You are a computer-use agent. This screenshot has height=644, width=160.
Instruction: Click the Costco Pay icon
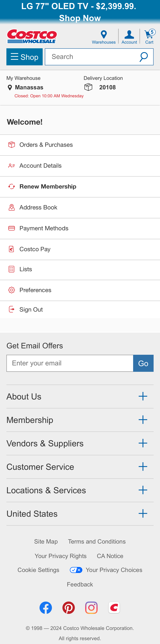12,249
